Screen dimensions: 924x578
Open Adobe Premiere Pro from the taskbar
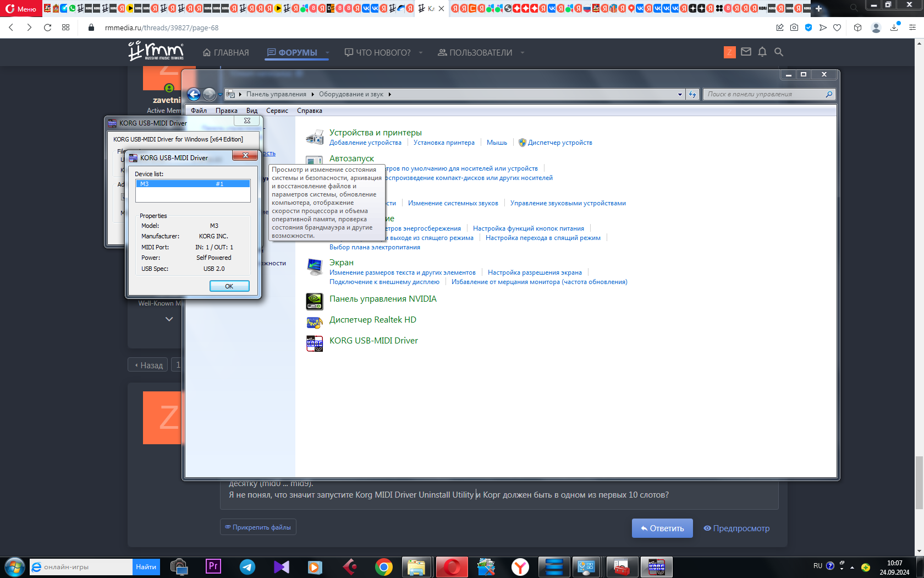(x=213, y=566)
